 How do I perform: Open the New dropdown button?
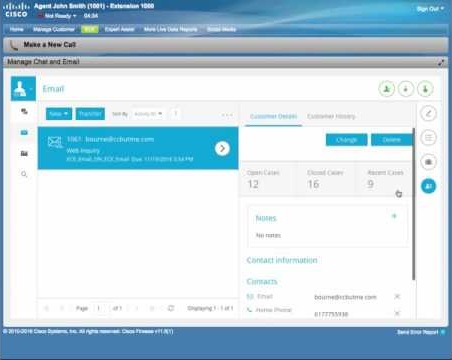tap(59, 114)
